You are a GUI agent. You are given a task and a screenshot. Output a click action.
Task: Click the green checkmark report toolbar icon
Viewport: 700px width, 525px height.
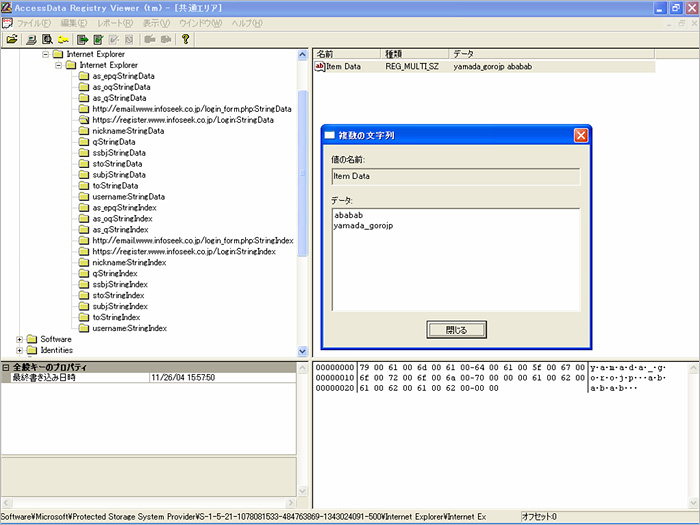click(100, 40)
